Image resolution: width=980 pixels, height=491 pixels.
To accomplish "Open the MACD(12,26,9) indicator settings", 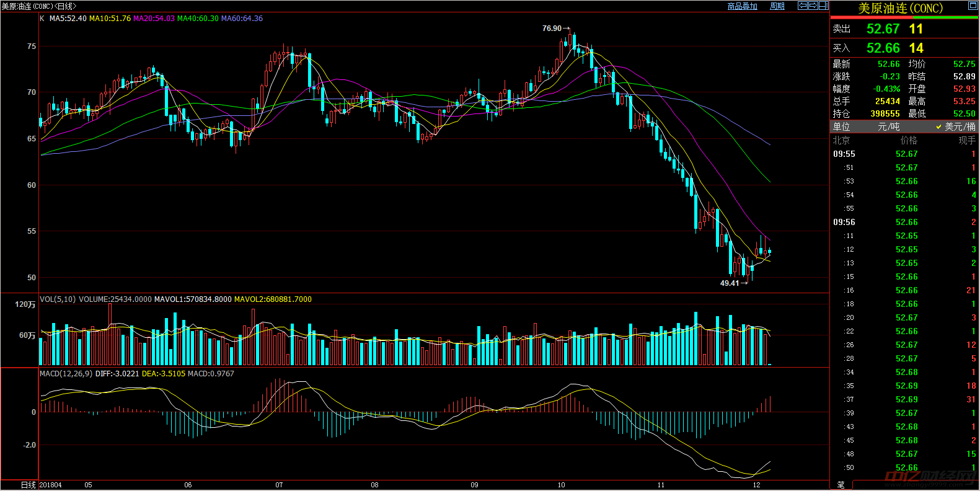I will tap(66, 374).
